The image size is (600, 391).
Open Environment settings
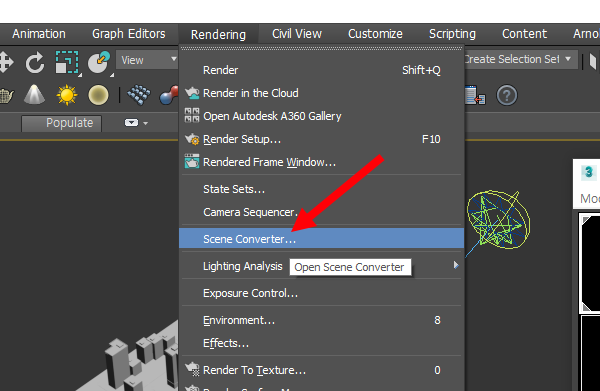coord(321,320)
